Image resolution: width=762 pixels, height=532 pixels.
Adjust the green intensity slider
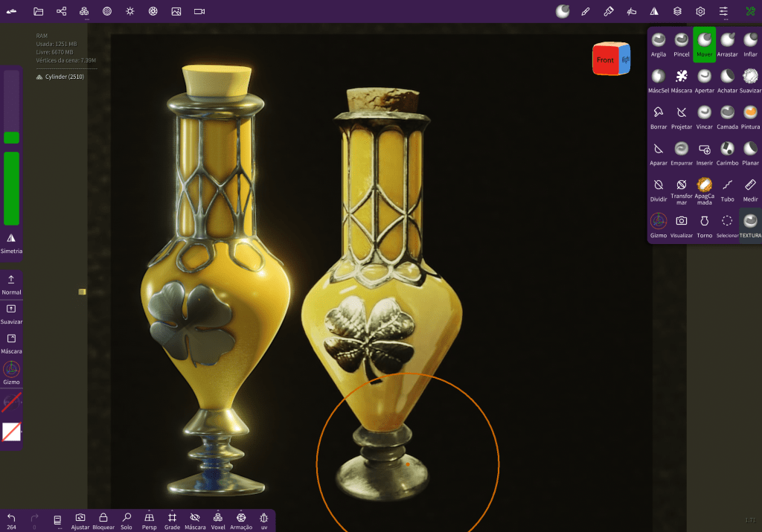(x=11, y=188)
